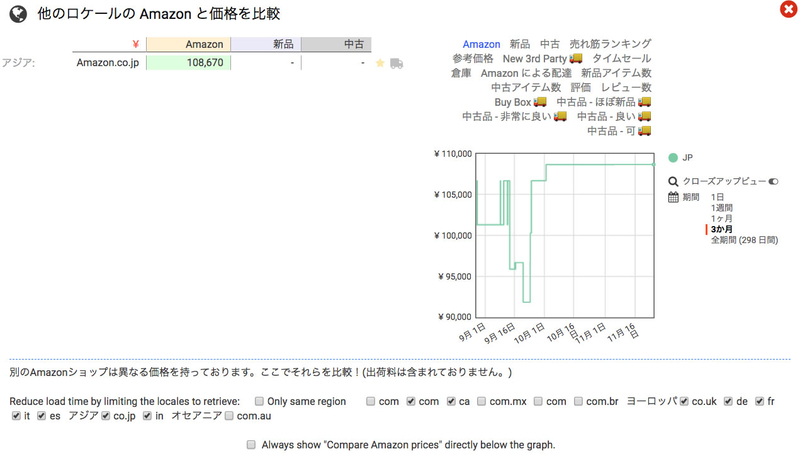Close the price comparison panel with red X
Viewport: 800px width, 461px height.
point(789,10)
